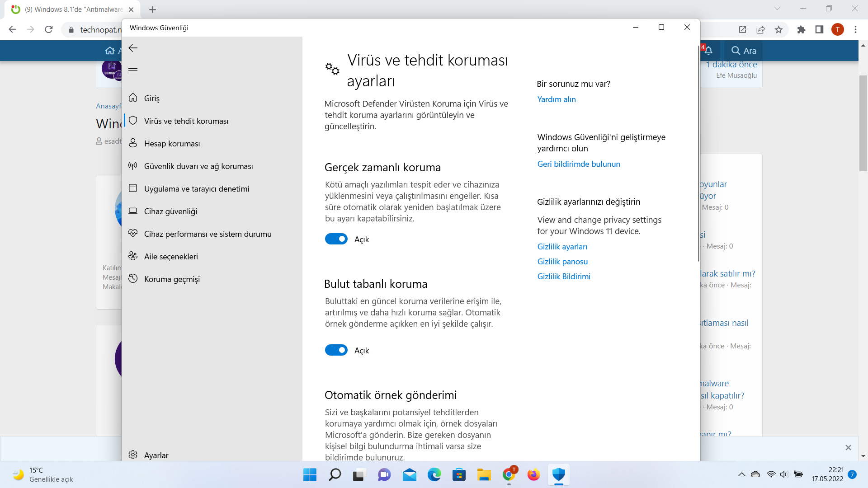The width and height of the screenshot is (868, 488).
Task: Open Giriş home page
Action: click(151, 99)
